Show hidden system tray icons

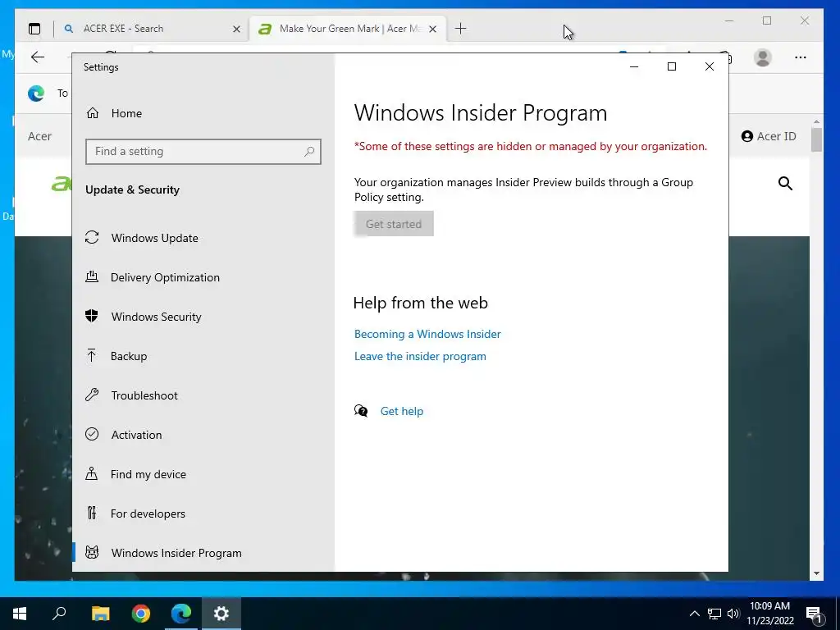tap(694, 614)
